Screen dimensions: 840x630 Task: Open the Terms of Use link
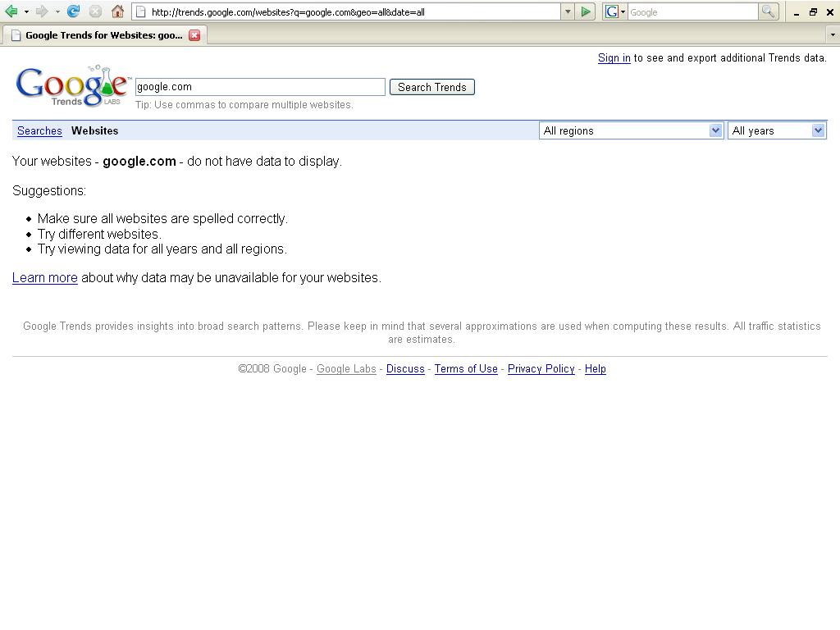(x=466, y=368)
